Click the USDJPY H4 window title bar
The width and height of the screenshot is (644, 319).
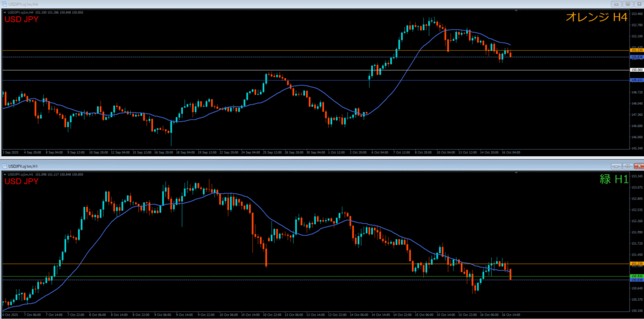(252, 5)
